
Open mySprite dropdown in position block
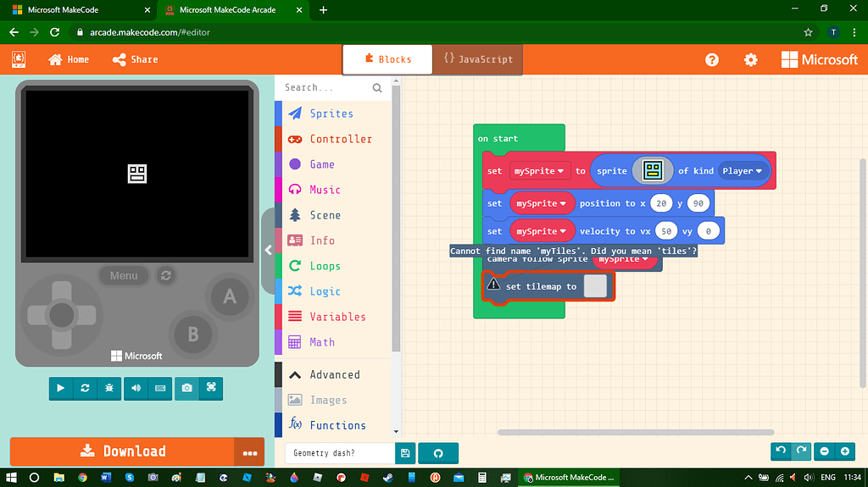coord(542,203)
